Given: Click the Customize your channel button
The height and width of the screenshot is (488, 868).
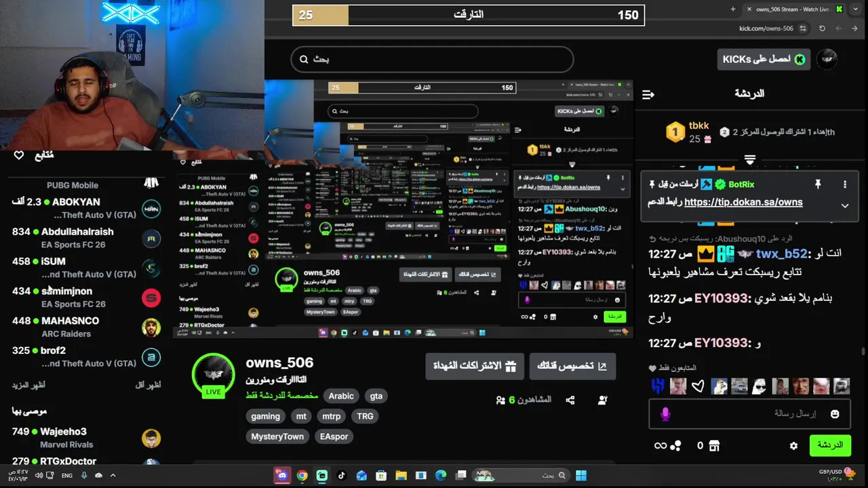Looking at the screenshot, I should pyautogui.click(x=572, y=366).
